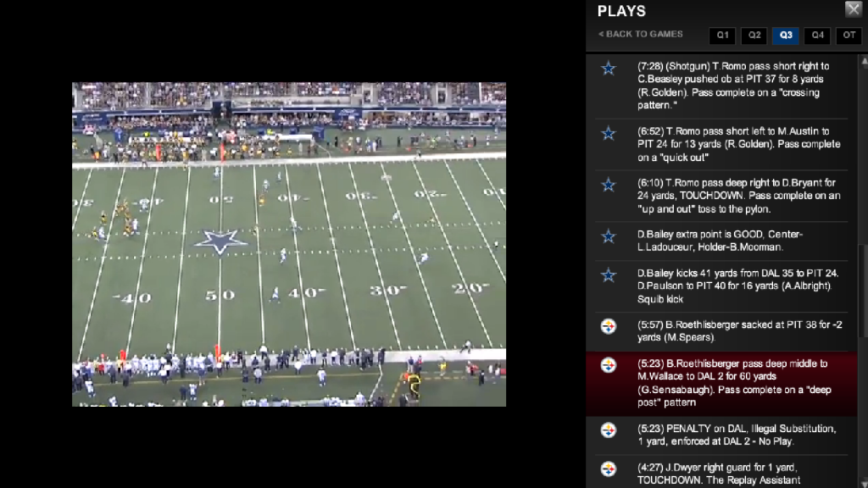This screenshot has height=488, width=868.
Task: Switch to the Q2 quarter tab
Action: pos(754,36)
